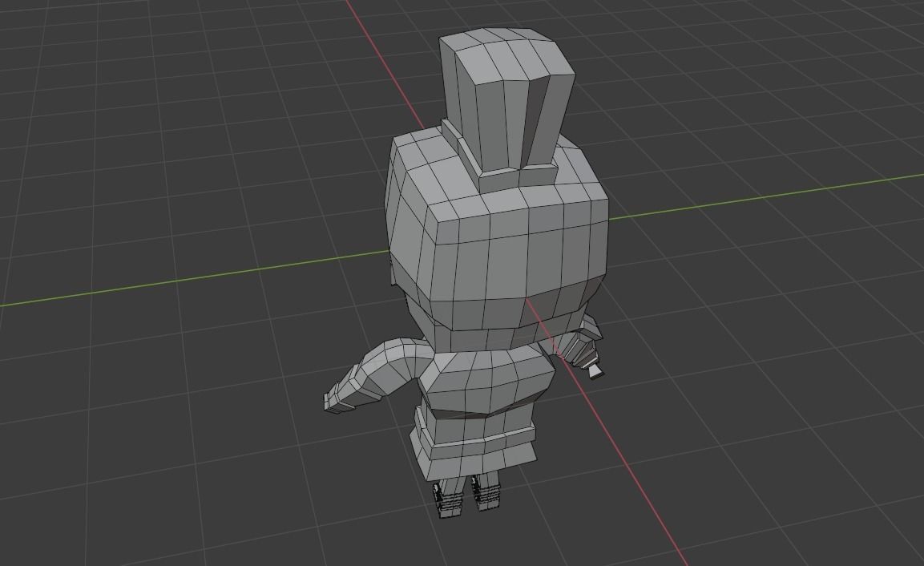
Task: Select the outstretched left arm of the model
Action: point(377,374)
